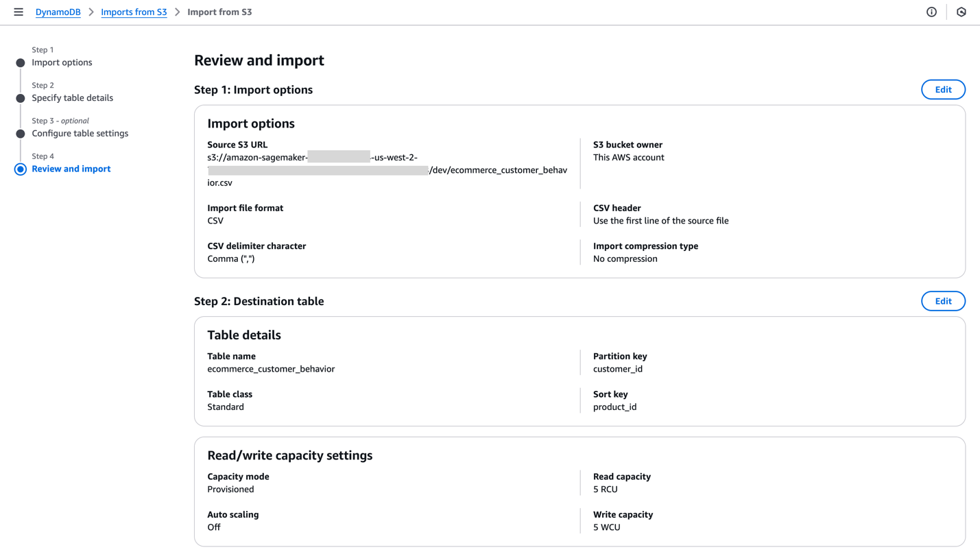980x552 pixels.
Task: Jump to Specify table details step
Action: tap(72, 98)
